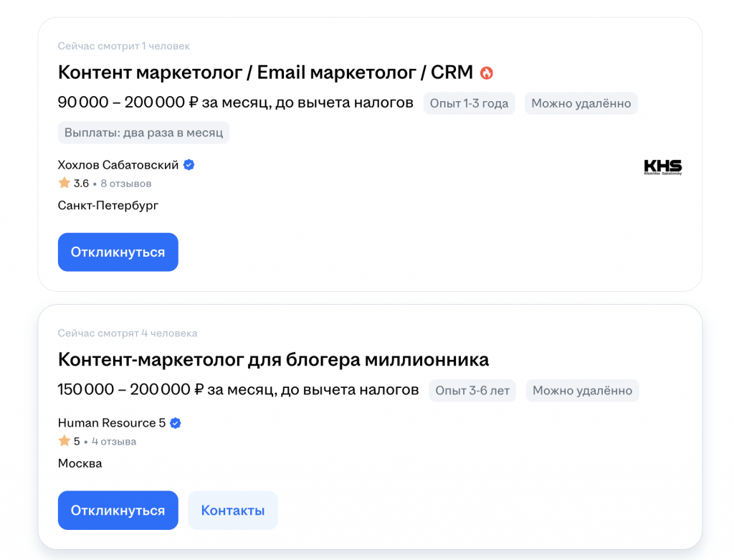
Task: Click Откликнуться for the blogger vacancy
Action: pyautogui.click(x=118, y=510)
